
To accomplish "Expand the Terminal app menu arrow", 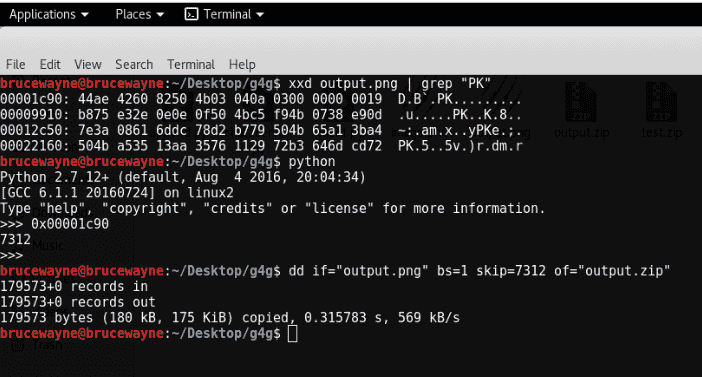I will click(x=260, y=15).
